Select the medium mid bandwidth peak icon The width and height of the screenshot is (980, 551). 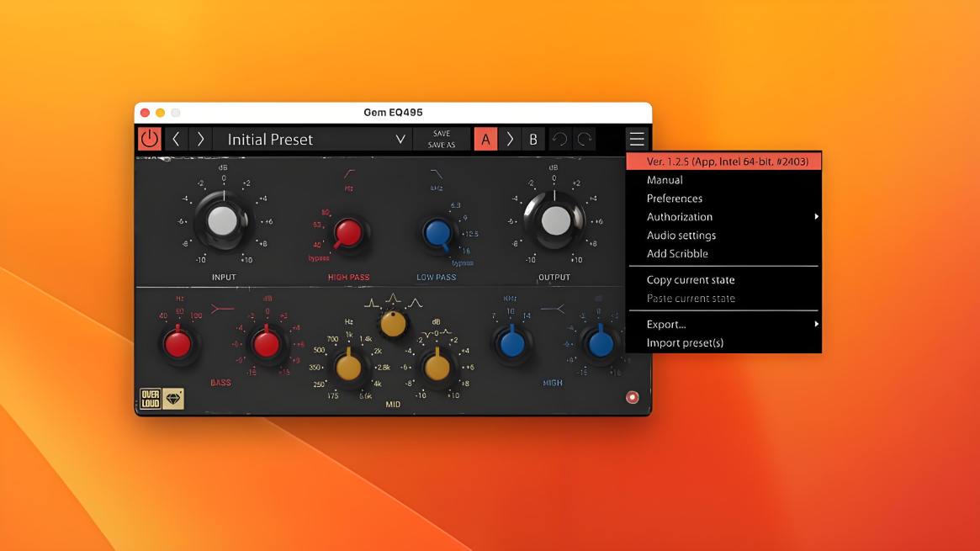393,299
